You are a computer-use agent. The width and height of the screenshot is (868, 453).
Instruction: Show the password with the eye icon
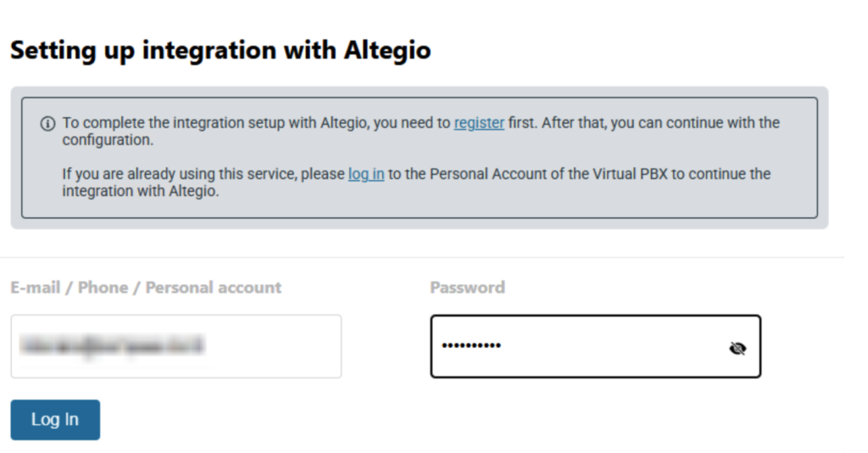(737, 348)
